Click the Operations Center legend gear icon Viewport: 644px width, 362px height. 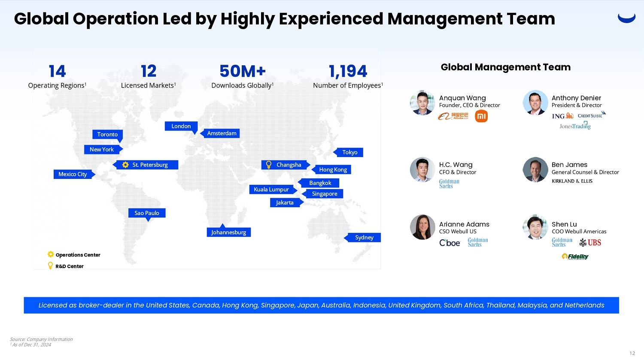click(x=51, y=254)
